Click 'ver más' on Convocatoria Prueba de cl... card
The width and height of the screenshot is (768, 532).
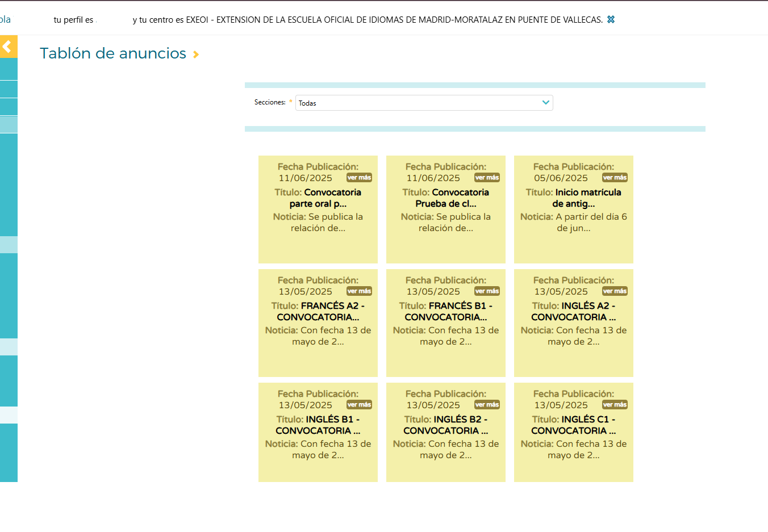click(x=487, y=178)
